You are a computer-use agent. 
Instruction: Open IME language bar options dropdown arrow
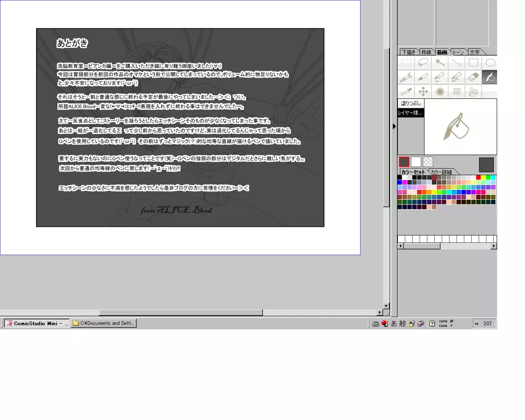(x=451, y=326)
